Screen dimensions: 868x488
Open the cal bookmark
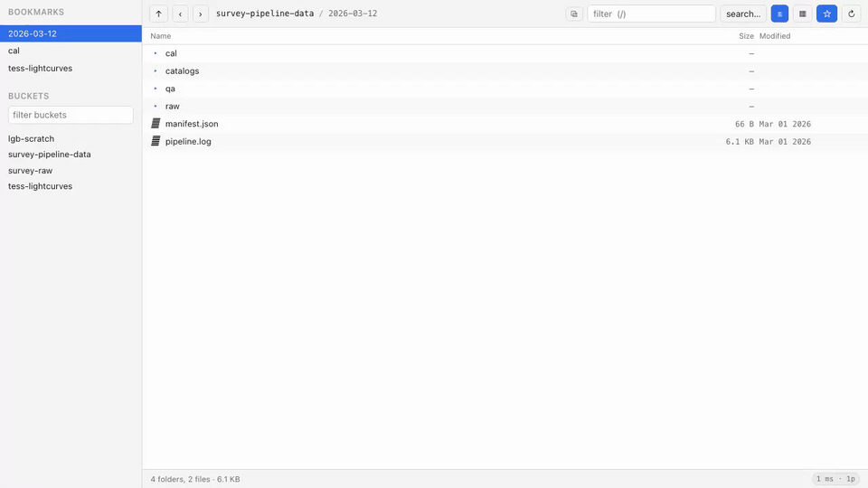click(x=71, y=51)
